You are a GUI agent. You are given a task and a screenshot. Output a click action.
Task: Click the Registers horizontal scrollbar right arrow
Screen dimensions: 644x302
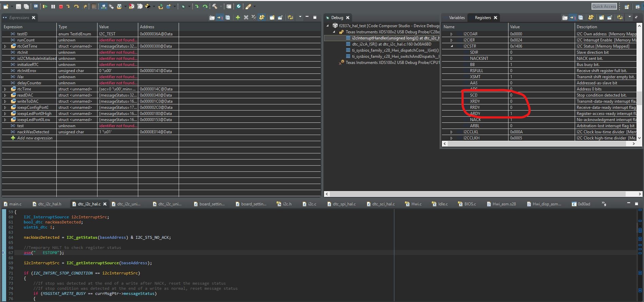tap(633, 144)
